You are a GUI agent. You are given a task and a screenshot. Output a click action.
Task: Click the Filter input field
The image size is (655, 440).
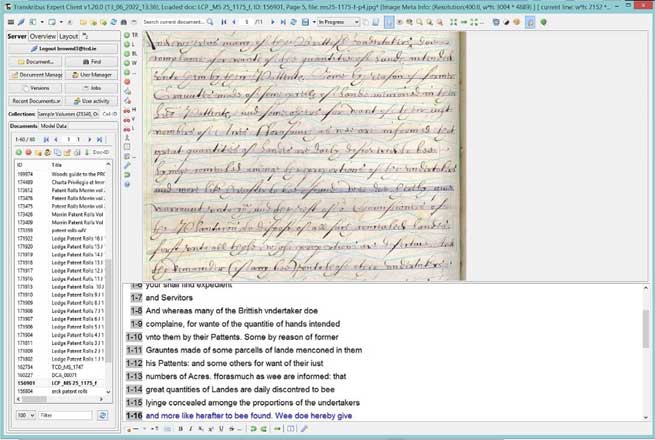(x=58, y=414)
